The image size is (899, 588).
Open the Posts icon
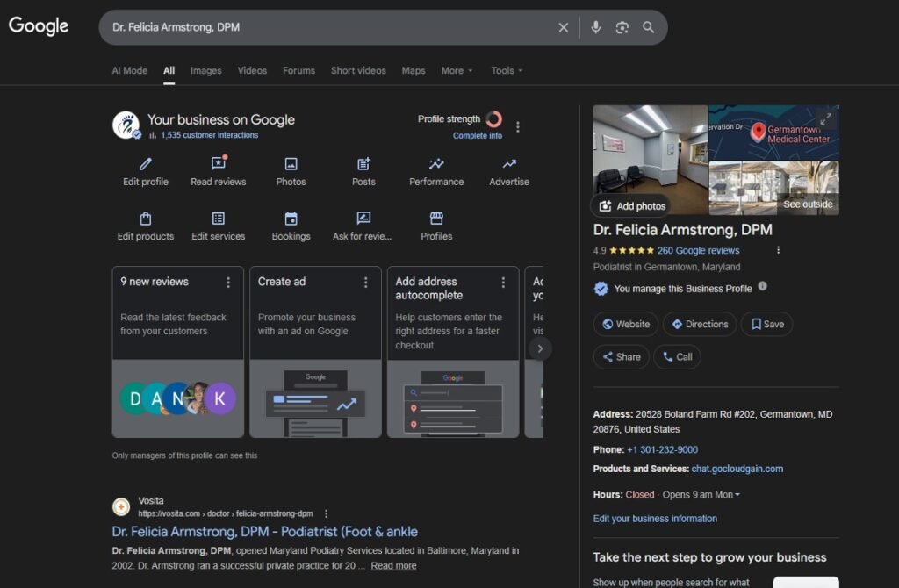[x=363, y=164]
